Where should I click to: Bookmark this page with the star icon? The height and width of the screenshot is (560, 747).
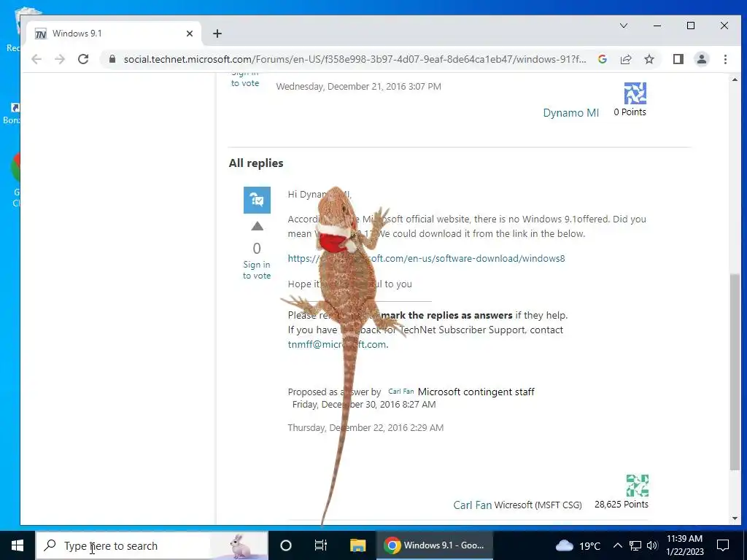click(x=649, y=59)
